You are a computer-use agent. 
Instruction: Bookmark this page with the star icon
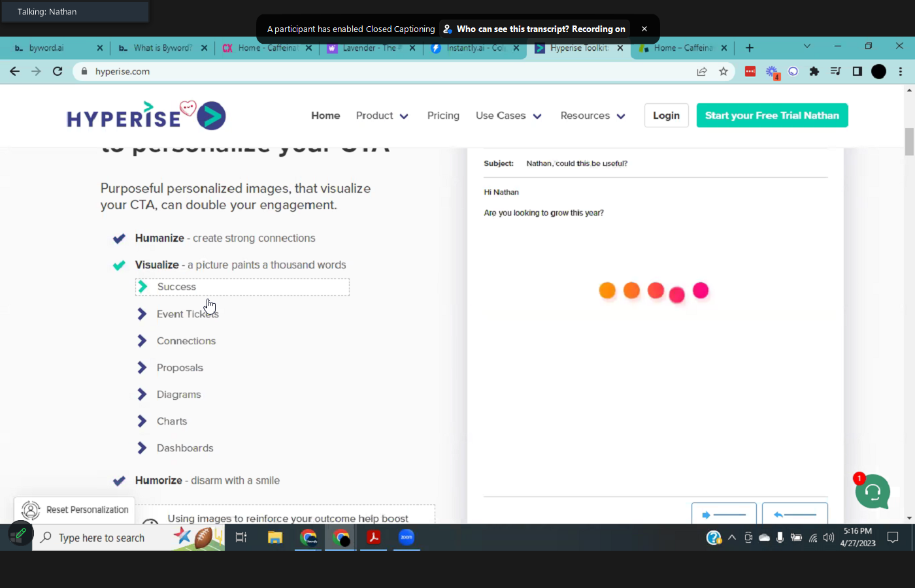[x=723, y=71]
